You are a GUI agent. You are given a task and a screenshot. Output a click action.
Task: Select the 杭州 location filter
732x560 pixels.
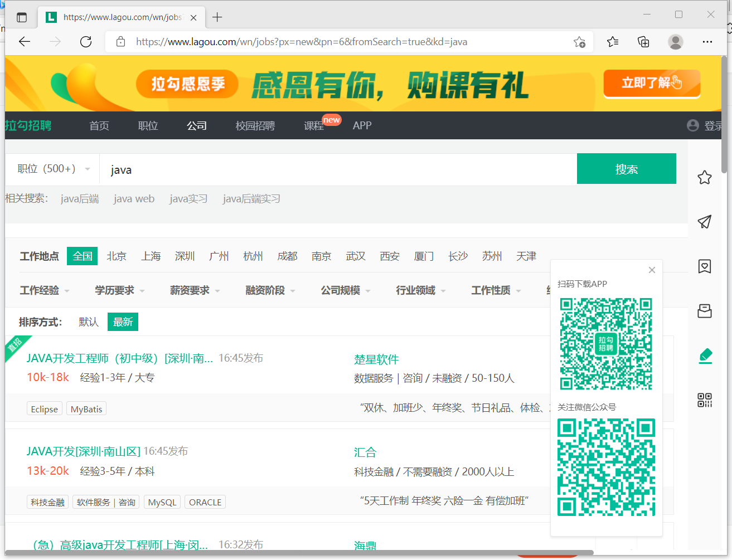coord(253,256)
